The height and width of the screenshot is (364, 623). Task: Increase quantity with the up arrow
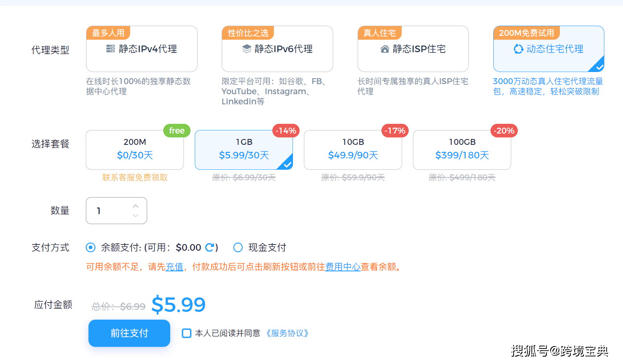(136, 206)
